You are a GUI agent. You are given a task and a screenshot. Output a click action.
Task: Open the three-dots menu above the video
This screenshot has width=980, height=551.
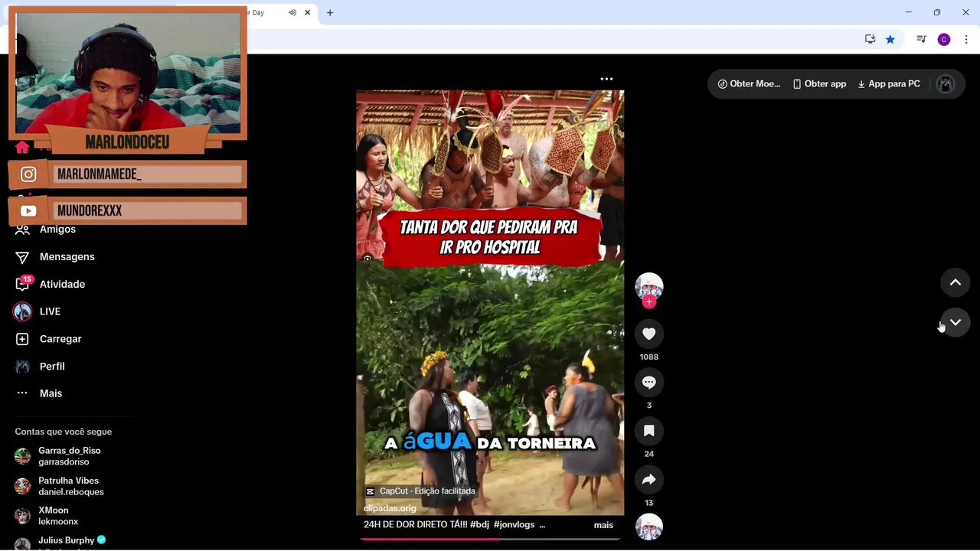(606, 79)
